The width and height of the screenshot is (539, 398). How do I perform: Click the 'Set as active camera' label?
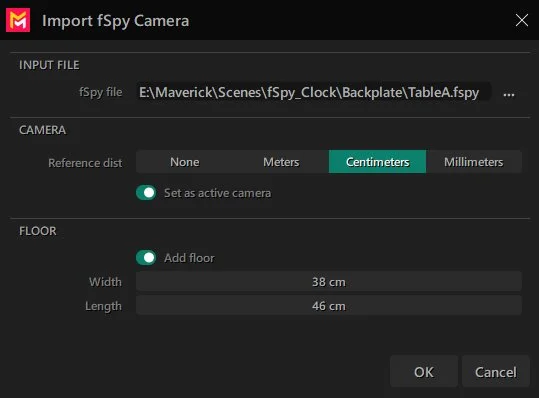[218, 193]
